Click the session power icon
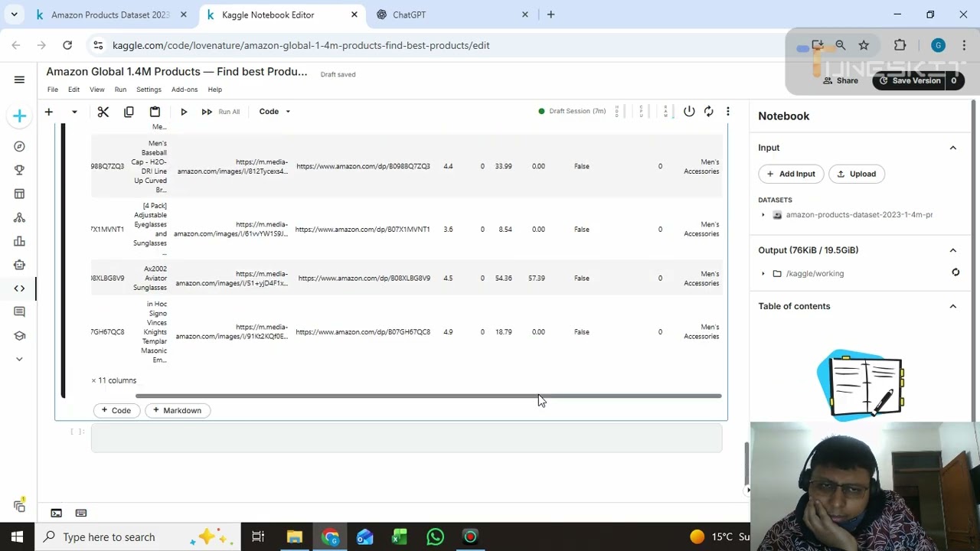Image resolution: width=980 pixels, height=551 pixels. (x=689, y=112)
